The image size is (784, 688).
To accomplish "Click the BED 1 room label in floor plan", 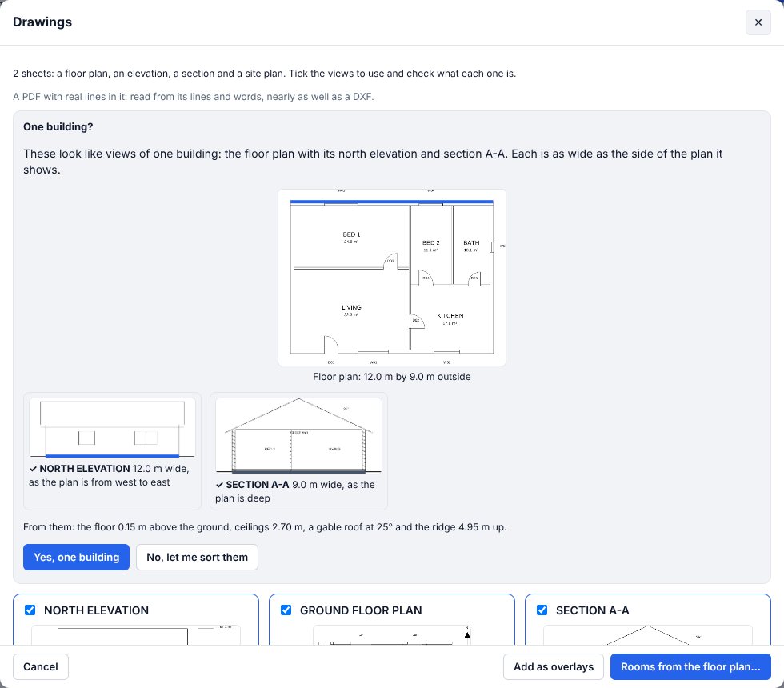I will click(351, 234).
